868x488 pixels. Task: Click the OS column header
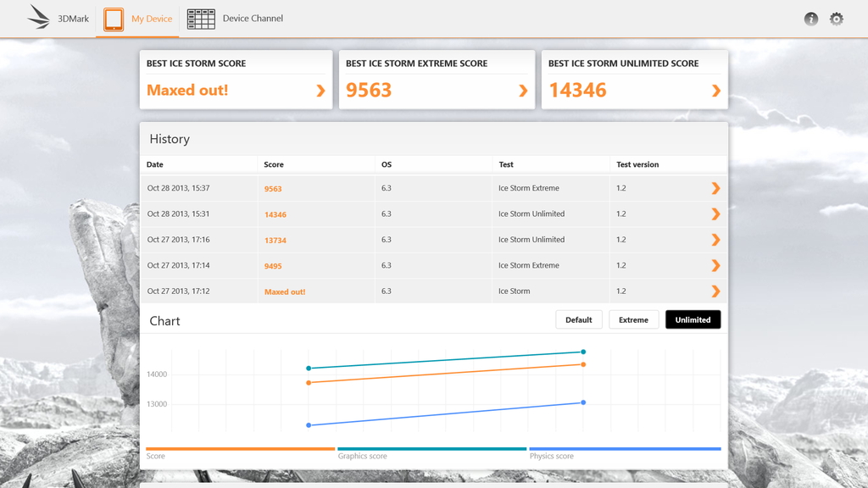coord(387,164)
